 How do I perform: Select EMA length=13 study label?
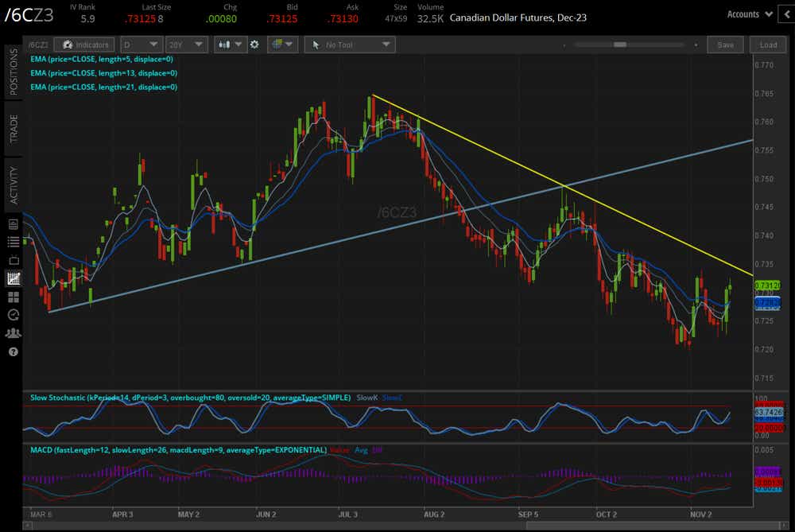(x=103, y=73)
